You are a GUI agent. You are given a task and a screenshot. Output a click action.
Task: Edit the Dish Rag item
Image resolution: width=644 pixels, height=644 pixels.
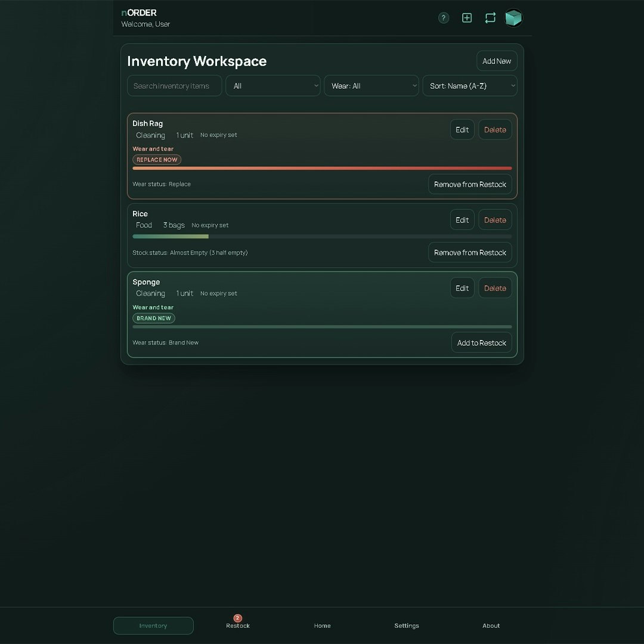tap(462, 130)
